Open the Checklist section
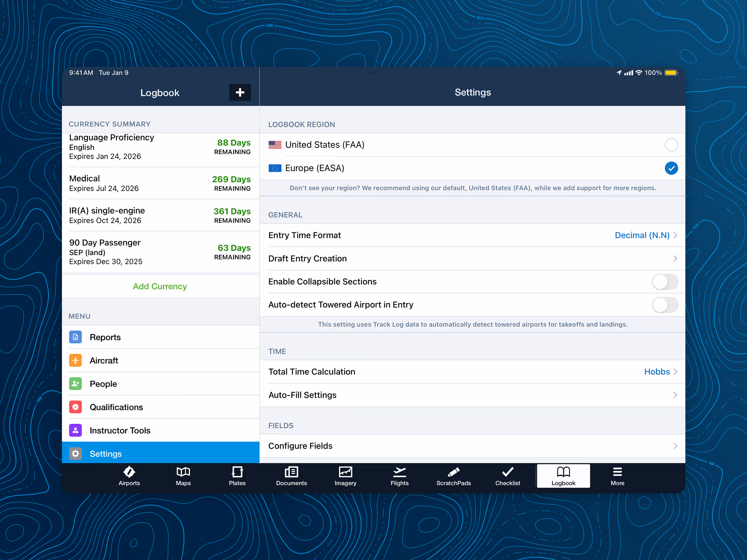Viewport: 747px width, 560px height. tap(508, 477)
